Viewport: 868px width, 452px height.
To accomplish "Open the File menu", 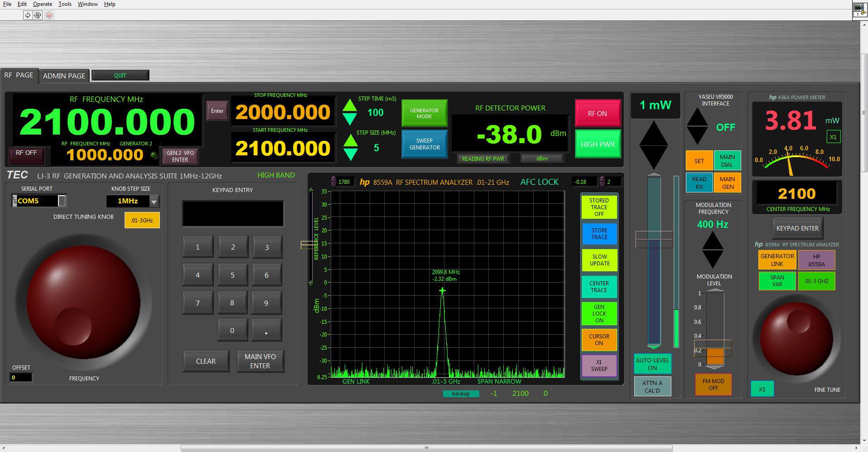I will (x=7, y=4).
